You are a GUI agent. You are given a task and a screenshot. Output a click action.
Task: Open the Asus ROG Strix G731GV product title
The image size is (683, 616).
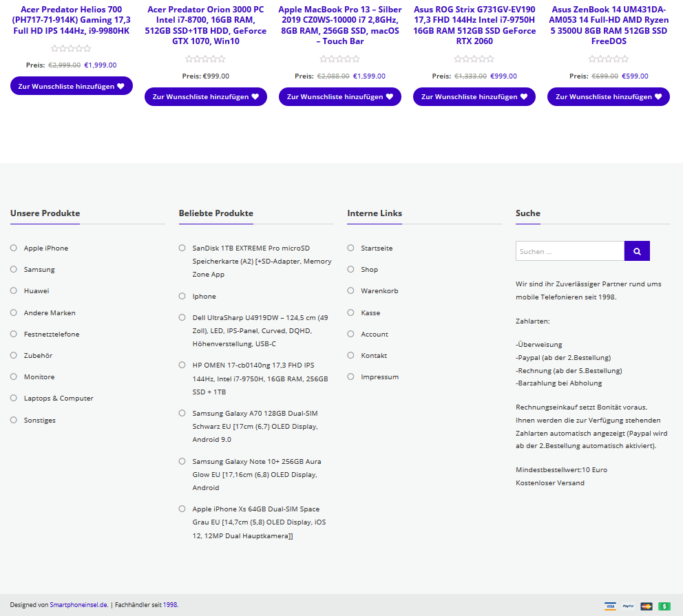474,25
